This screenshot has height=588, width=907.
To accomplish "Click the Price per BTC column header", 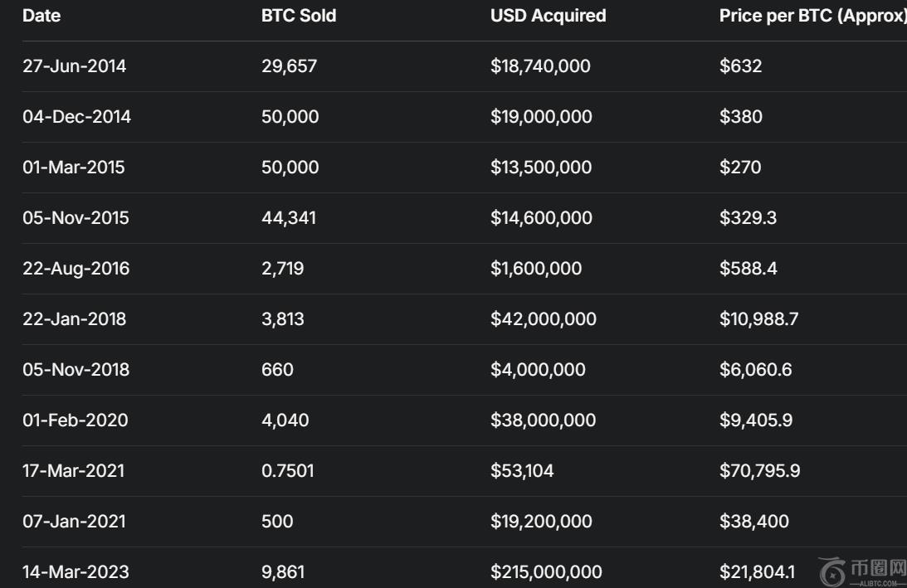I will pos(812,16).
